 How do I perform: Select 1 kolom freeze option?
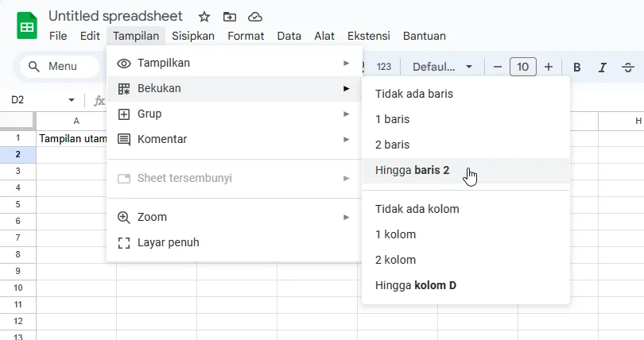click(396, 234)
